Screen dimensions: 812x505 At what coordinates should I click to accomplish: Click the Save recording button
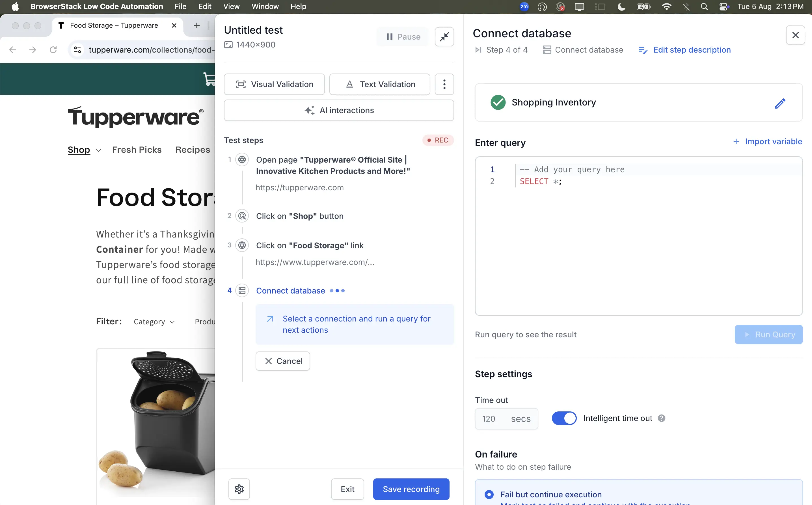(x=411, y=489)
